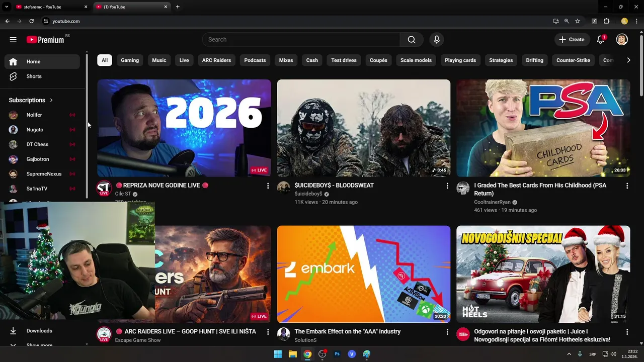Click in the YouTube search field
The image size is (644, 362).
(302, 40)
